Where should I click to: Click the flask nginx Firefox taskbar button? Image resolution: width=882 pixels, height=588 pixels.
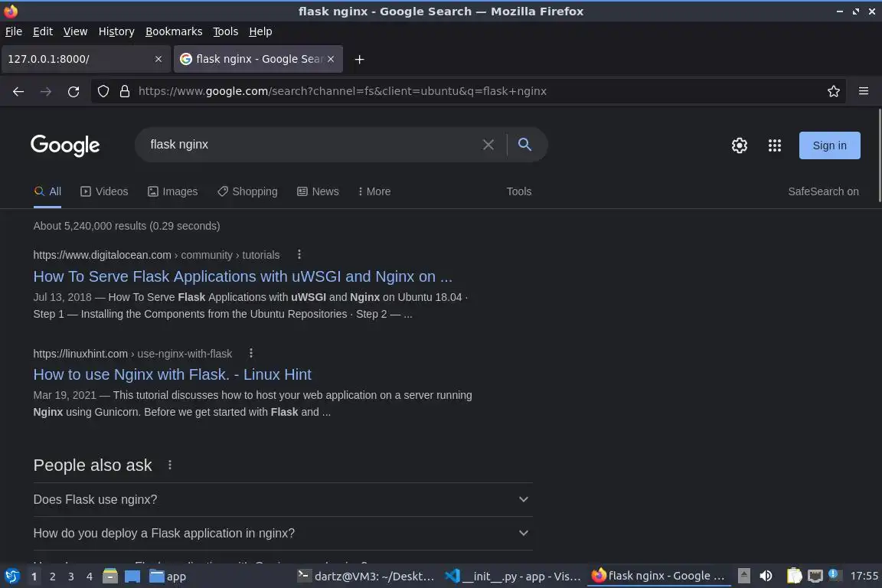(658, 577)
